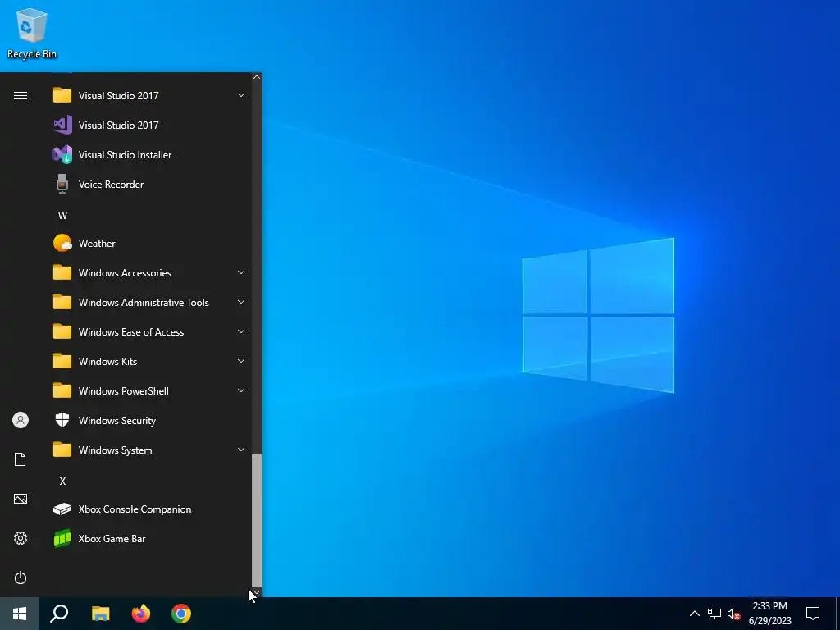Expand the Windows System chevron

point(241,450)
